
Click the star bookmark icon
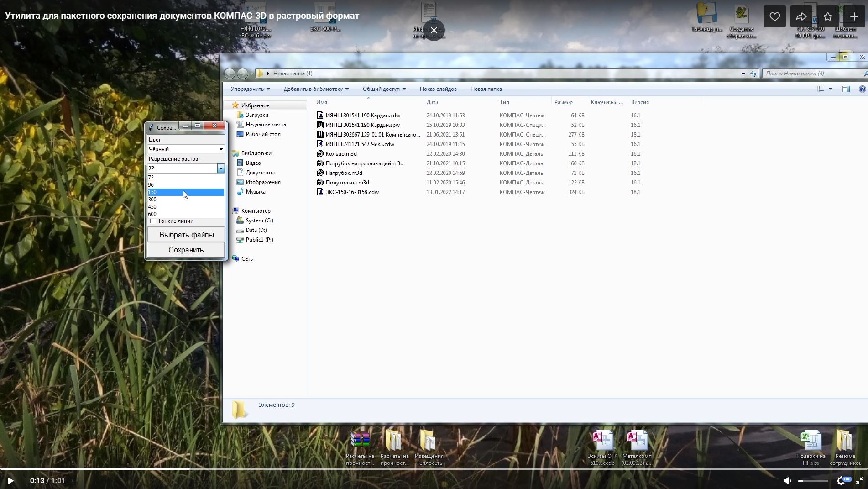click(827, 17)
